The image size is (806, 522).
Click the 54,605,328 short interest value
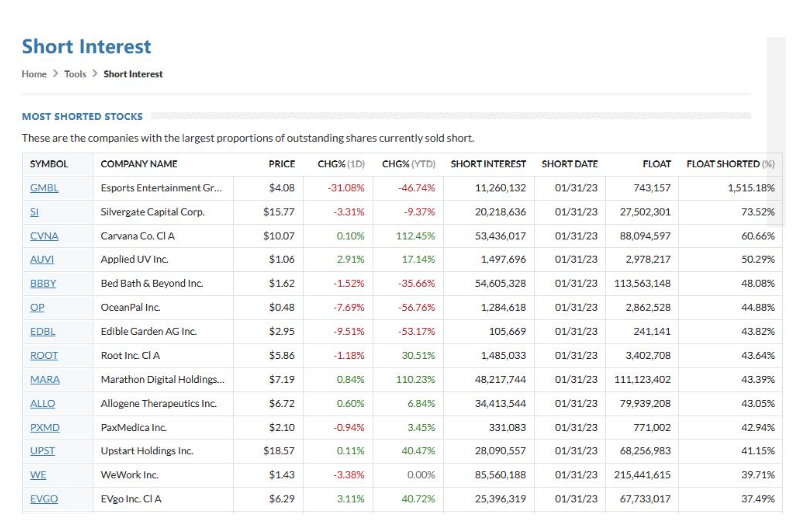501,284
